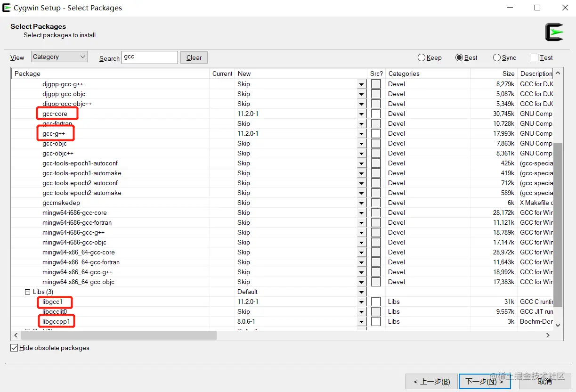Collapse the Libs (3) category
This screenshot has width=576, height=392.
(x=27, y=292)
